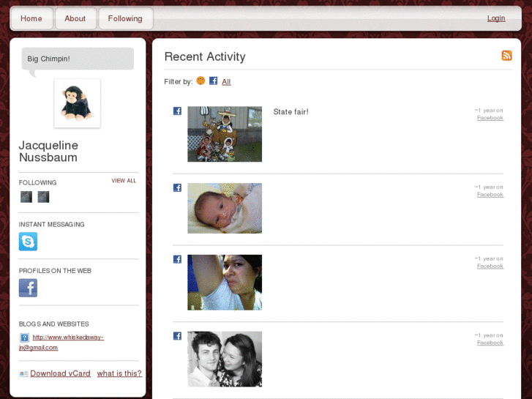Open Facebook source link on the arm selfie post
Screen dimensions: 532x399
490,266
